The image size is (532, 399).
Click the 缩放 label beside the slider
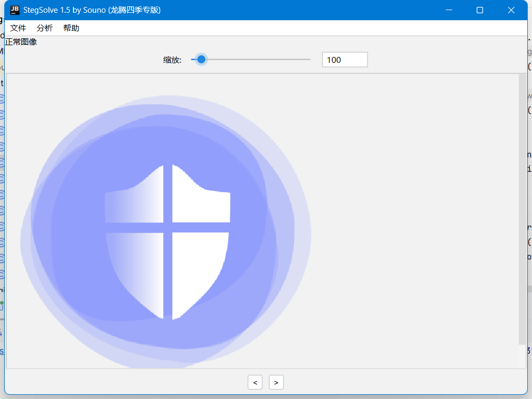(172, 60)
